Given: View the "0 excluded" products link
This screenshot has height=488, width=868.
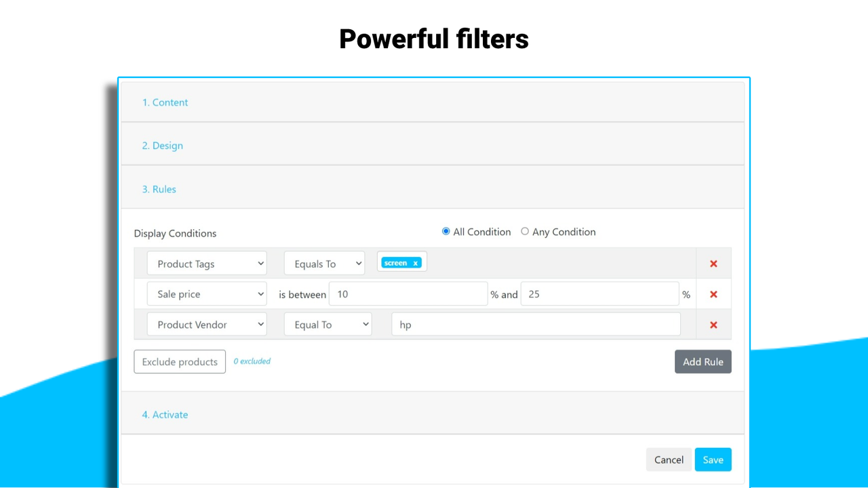Looking at the screenshot, I should click(x=252, y=361).
